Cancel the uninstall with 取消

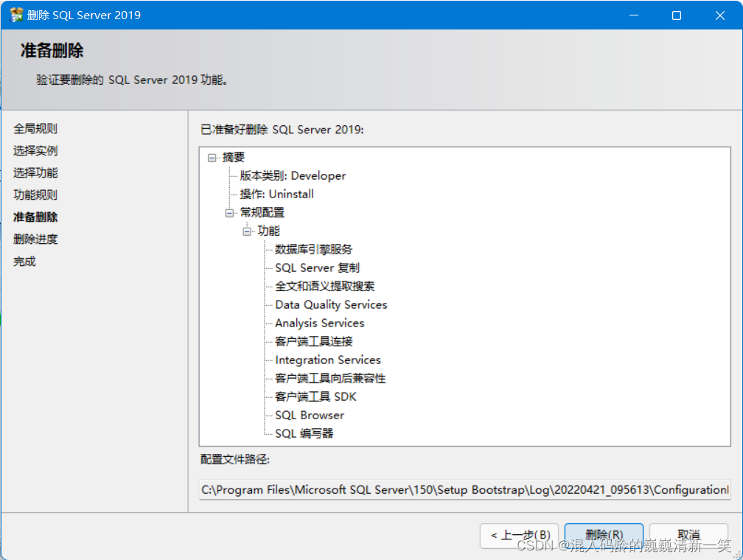(x=688, y=536)
